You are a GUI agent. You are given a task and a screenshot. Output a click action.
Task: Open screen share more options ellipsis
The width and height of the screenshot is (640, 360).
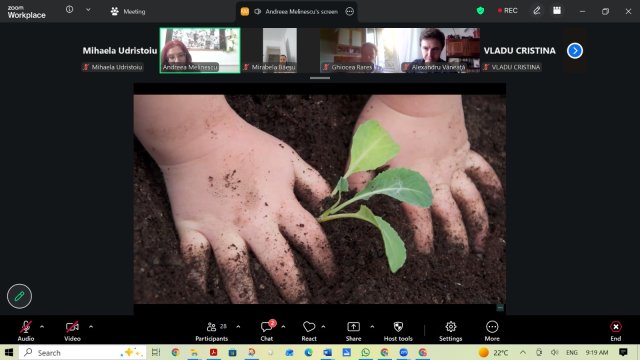(350, 11)
